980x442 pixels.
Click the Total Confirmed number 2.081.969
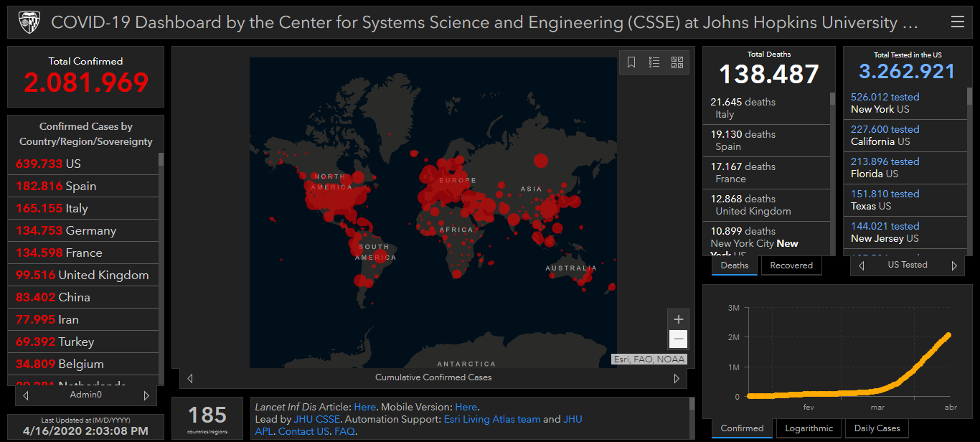coord(86,83)
